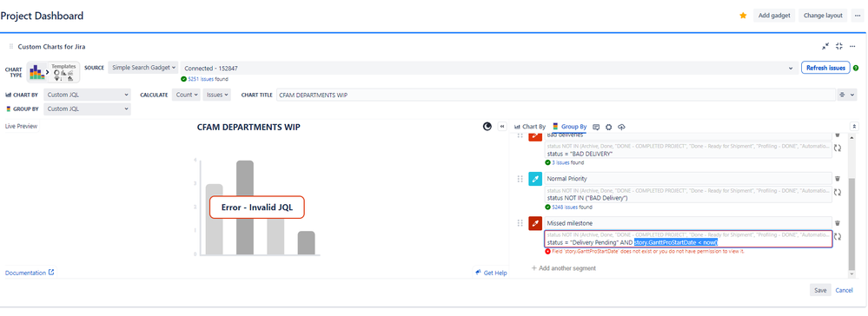Image resolution: width=868 pixels, height=316 pixels.
Task: Click the green help icon beside Refresh issues
Action: tap(857, 68)
